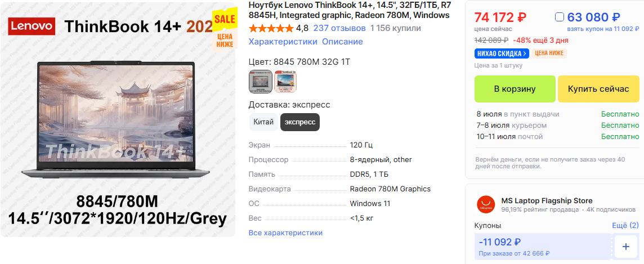Expand more coupons via Ещё (2)

pyautogui.click(x=625, y=225)
